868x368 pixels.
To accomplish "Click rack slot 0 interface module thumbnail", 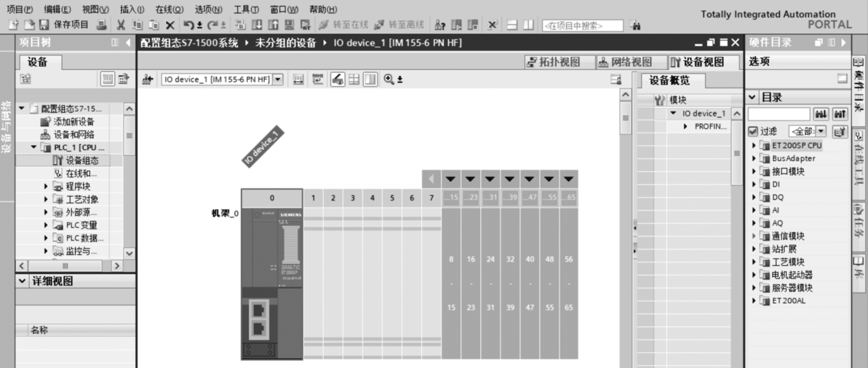I will coord(272,283).
